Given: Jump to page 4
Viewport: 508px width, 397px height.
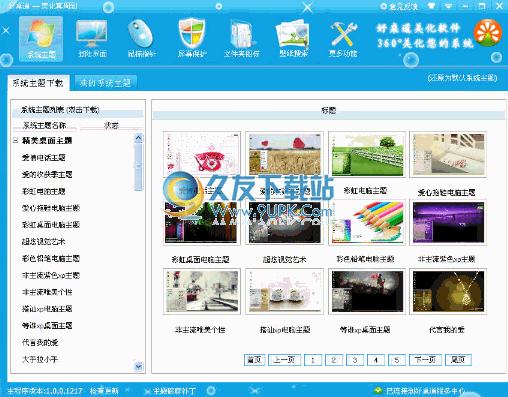Looking at the screenshot, I should (376, 360).
